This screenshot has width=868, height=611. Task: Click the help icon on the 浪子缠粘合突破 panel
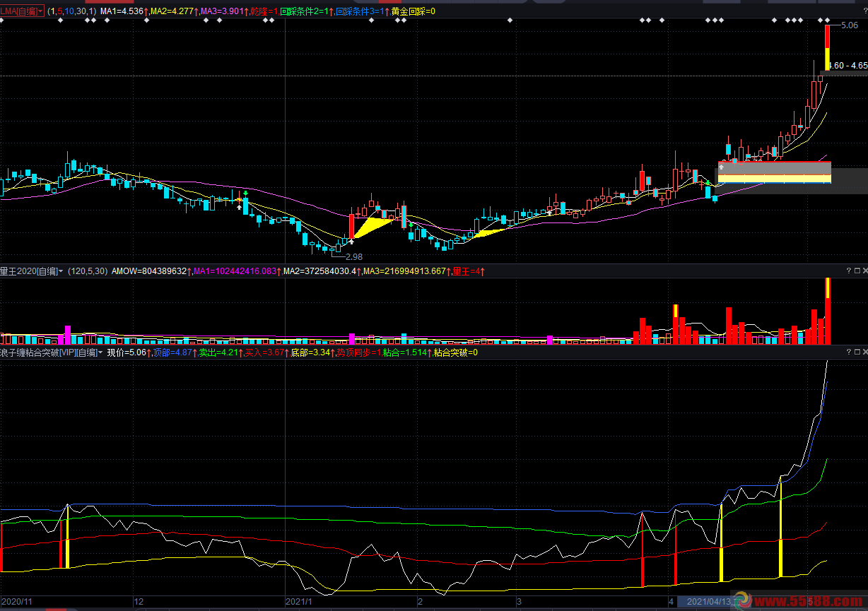tap(848, 352)
